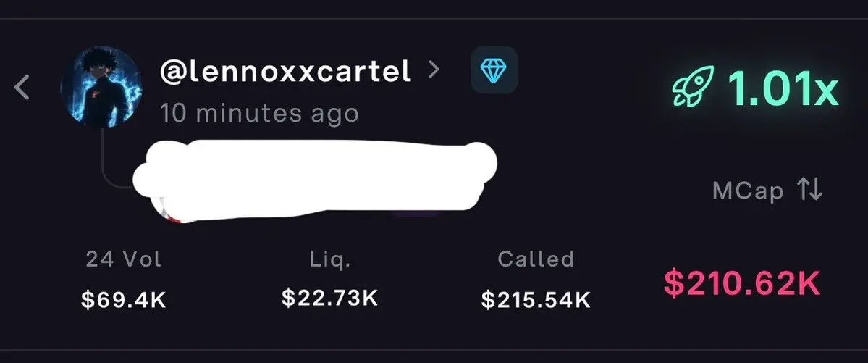Toggle the MCap sort arrows
868x363 pixels.
809,191
